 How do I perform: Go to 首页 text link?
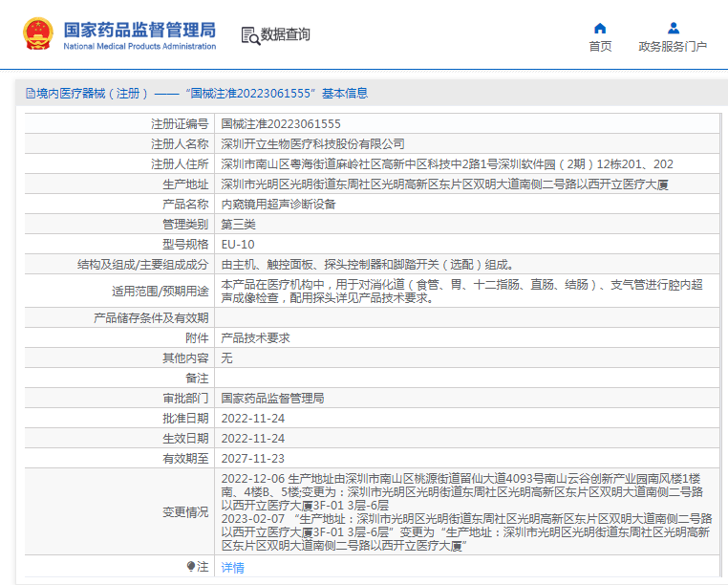tap(600, 47)
